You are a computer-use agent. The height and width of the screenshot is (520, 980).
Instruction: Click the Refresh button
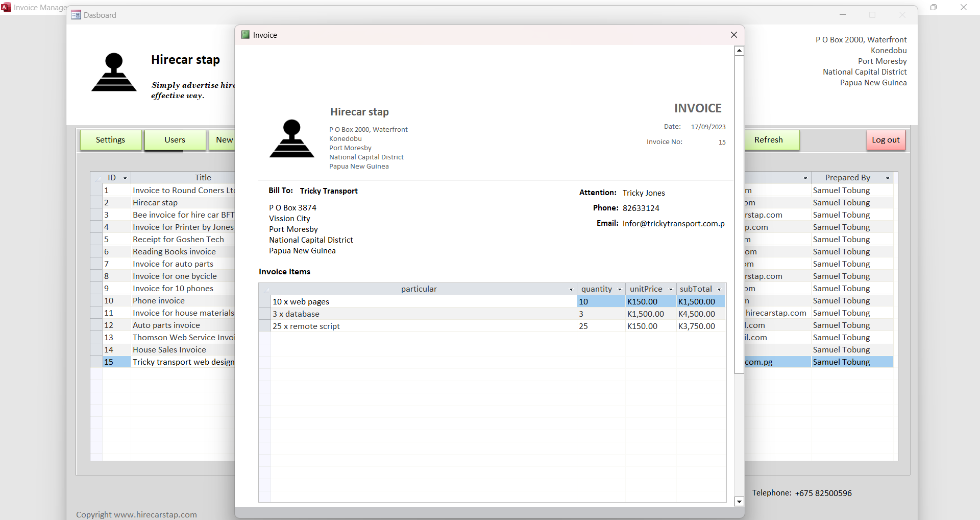772,140
